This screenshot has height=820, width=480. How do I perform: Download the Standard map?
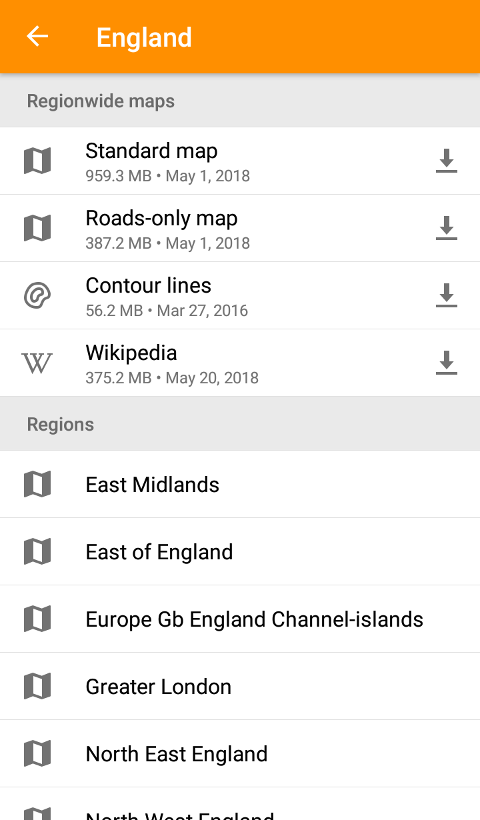pos(446,161)
